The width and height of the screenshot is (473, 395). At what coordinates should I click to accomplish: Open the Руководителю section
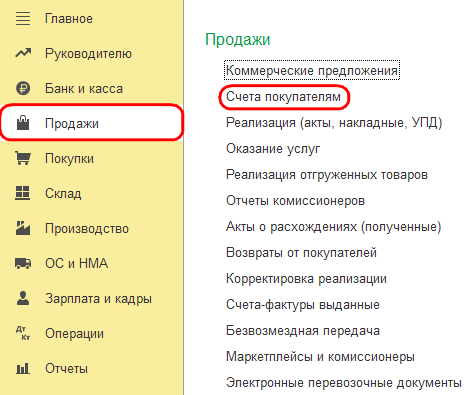pos(88,54)
